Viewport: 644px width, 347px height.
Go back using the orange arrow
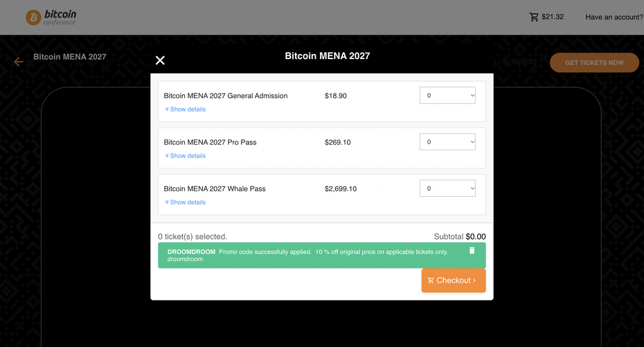click(18, 62)
